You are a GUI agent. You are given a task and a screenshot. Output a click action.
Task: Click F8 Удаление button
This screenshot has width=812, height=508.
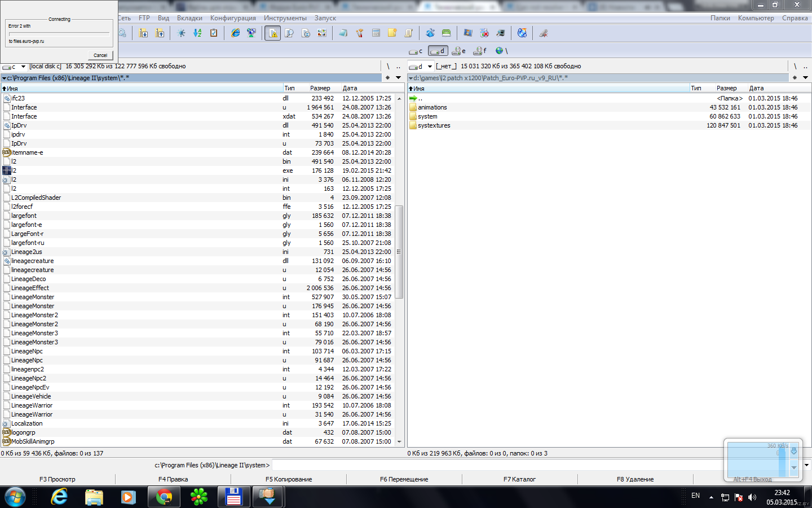635,479
